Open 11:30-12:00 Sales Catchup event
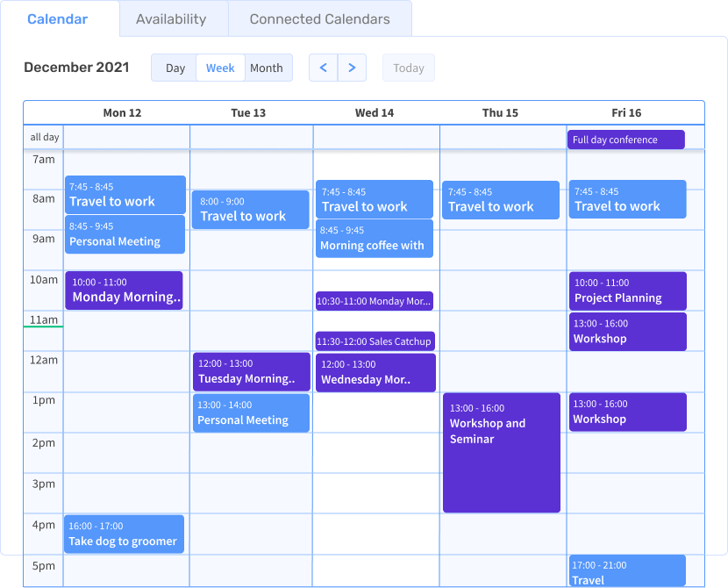Image resolution: width=728 pixels, height=588 pixels. coord(375,341)
